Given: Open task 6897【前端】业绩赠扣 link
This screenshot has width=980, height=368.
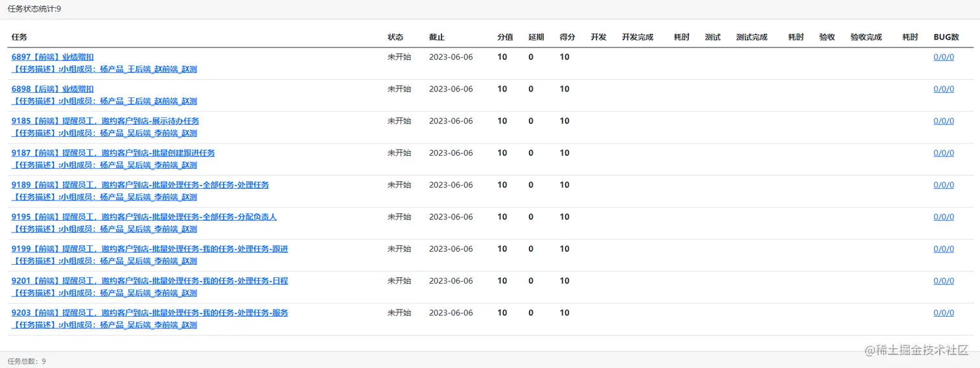Looking at the screenshot, I should point(52,57).
